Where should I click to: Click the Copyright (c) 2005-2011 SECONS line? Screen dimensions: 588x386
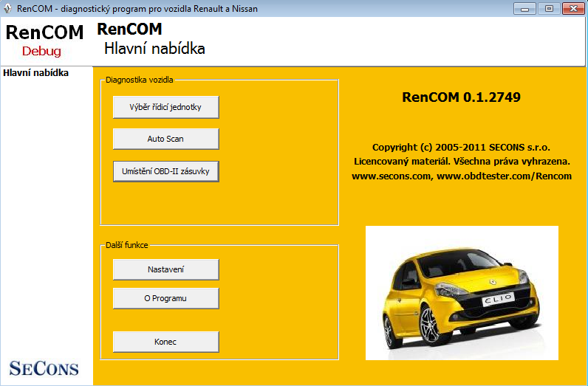pos(461,148)
